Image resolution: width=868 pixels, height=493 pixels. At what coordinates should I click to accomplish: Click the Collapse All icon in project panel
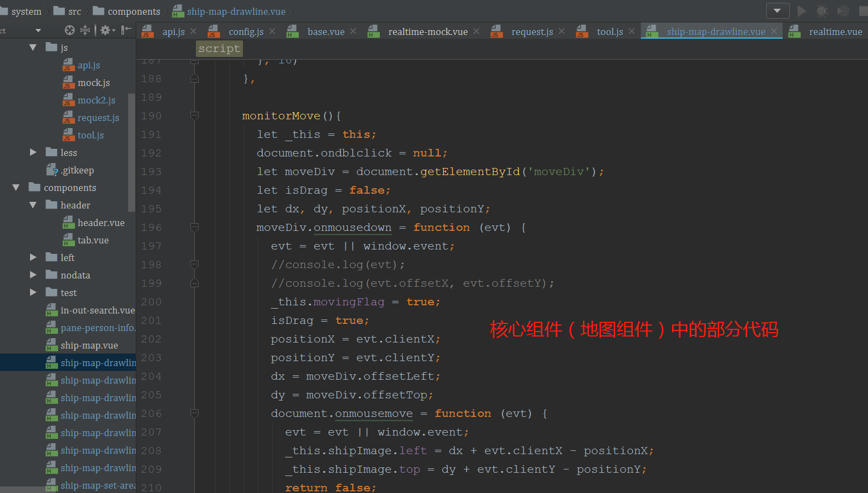85,30
